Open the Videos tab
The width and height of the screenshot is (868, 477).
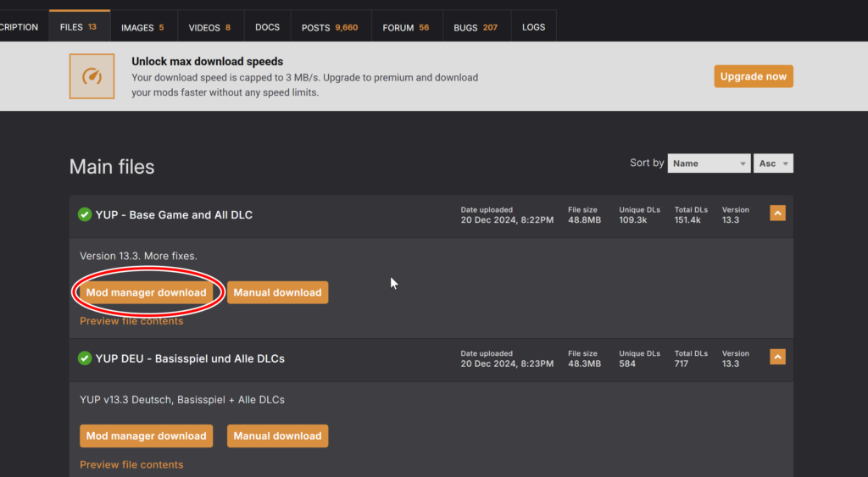coord(209,27)
